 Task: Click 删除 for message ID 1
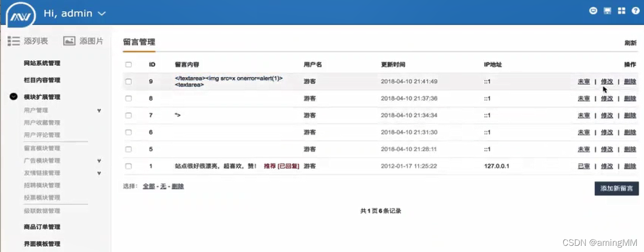point(630,166)
